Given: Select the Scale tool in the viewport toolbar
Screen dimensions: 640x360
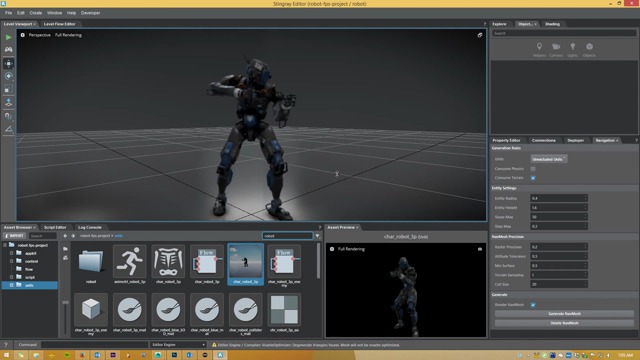Looking at the screenshot, I should (x=8, y=89).
